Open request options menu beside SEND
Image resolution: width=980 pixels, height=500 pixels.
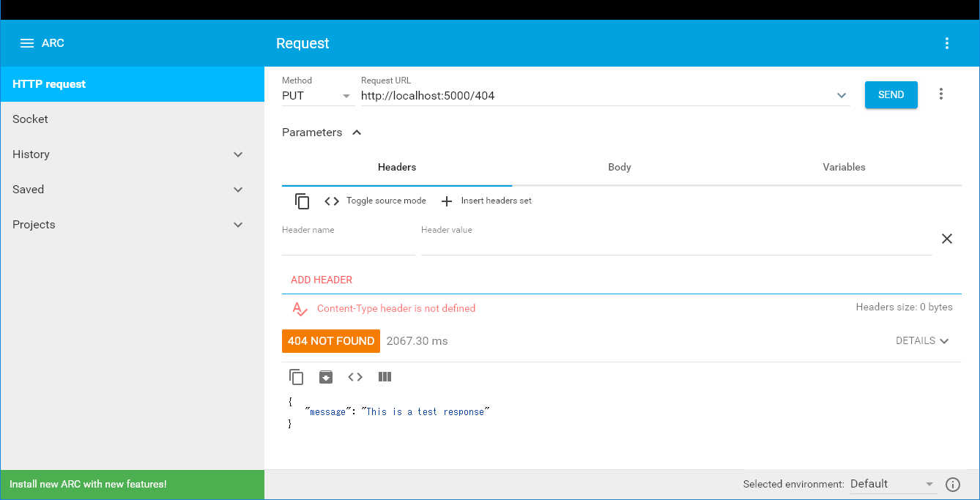point(941,94)
